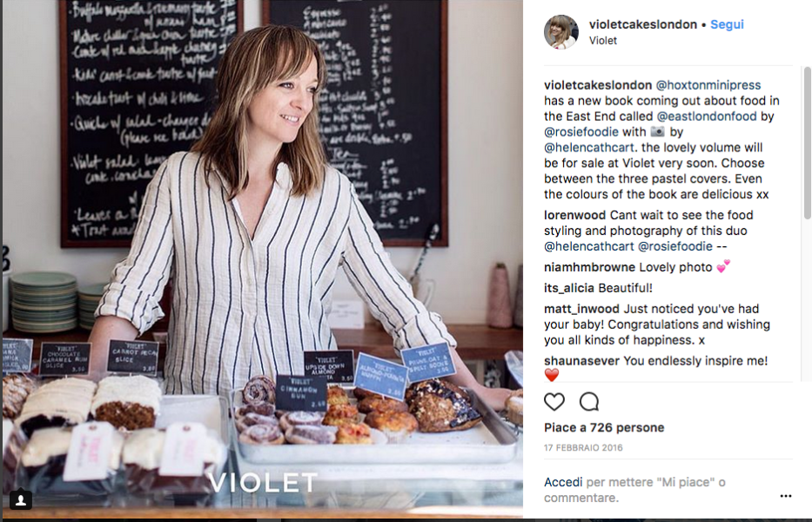
Task: Open the Violet location link
Action: pyautogui.click(x=603, y=40)
